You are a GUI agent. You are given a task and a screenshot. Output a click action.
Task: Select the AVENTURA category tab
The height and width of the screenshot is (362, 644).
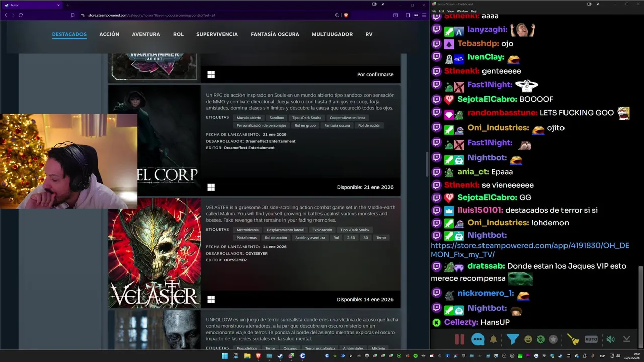[146, 34]
